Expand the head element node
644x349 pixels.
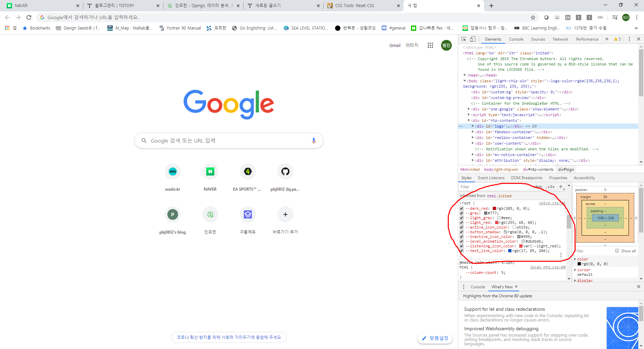point(465,75)
